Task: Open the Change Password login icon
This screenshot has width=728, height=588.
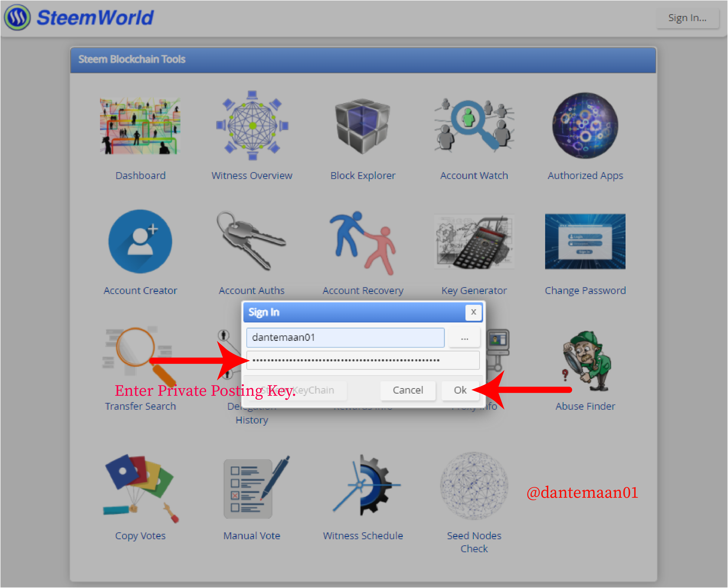Action: coord(585,242)
